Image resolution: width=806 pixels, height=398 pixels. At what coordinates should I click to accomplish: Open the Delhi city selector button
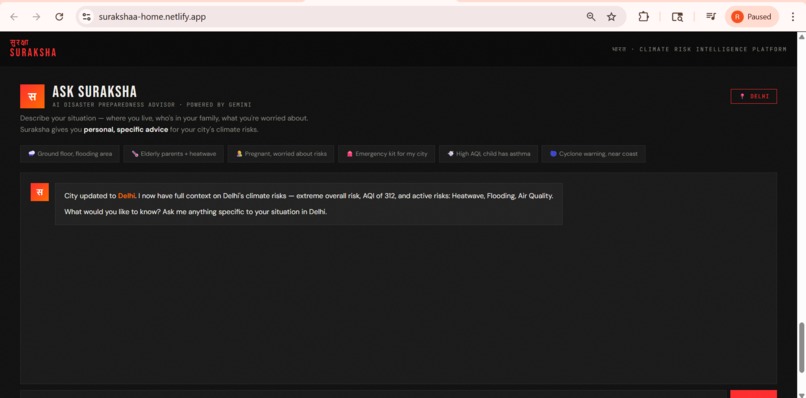point(754,96)
